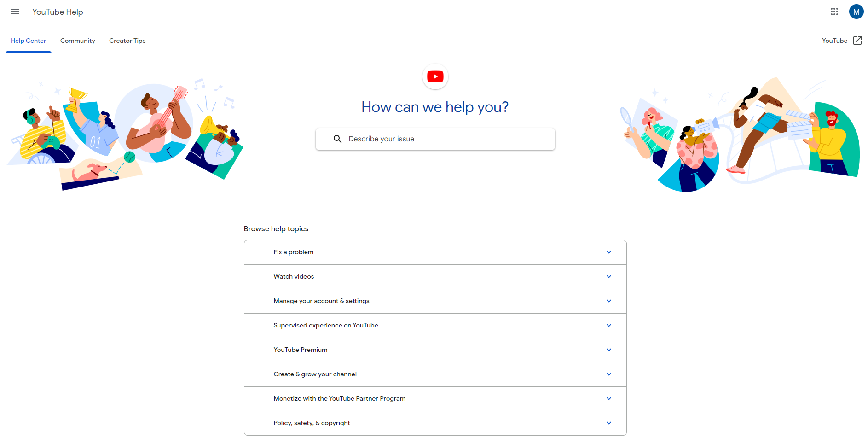Click the Supervised experience on YouTube text
Screen dimensions: 868x444
(x=326, y=326)
